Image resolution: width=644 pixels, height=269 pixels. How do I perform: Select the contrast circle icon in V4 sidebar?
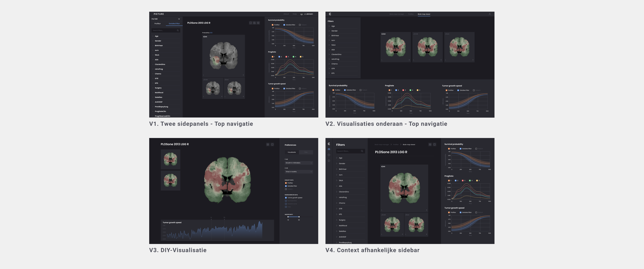(x=329, y=161)
